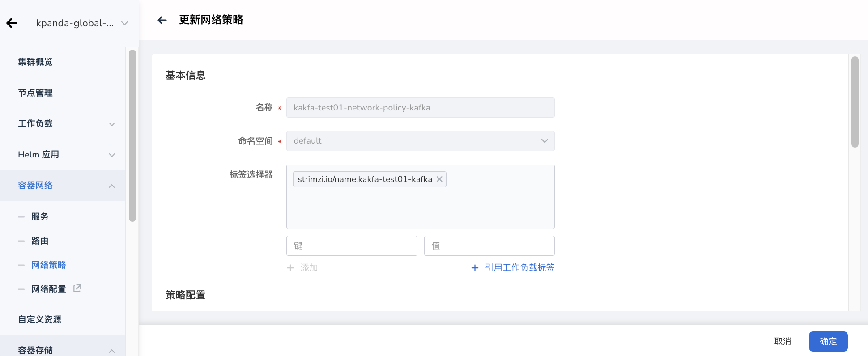The width and height of the screenshot is (868, 356).
Task: Click the main form vertical scrollbar
Action: [x=855, y=102]
